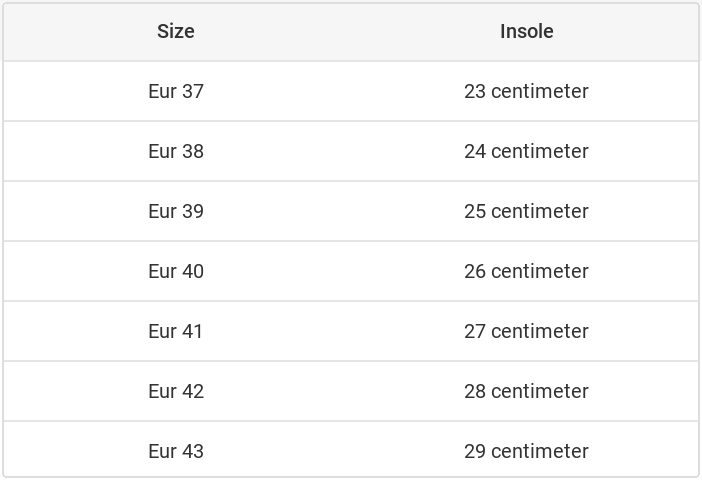Select the Eur 41 size cell

pyautogui.click(x=176, y=331)
